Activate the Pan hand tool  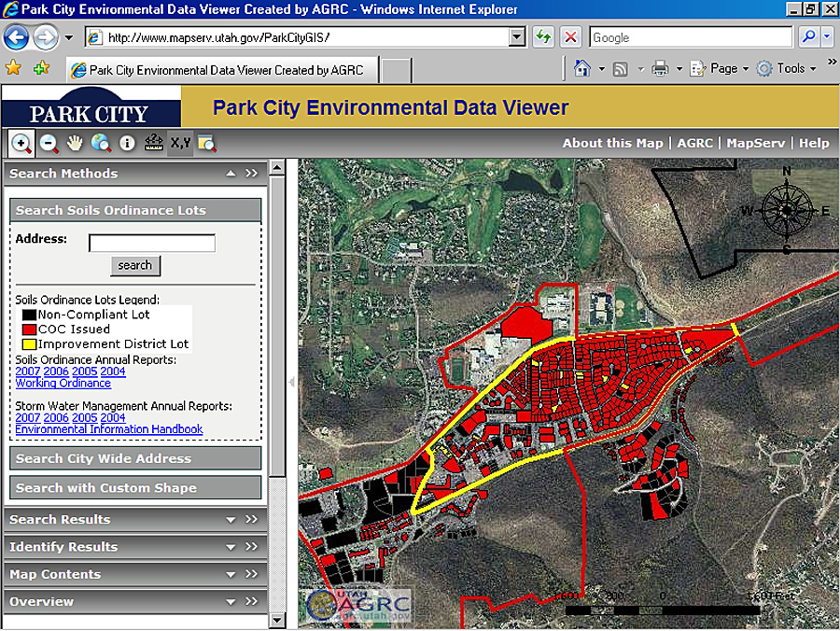coord(75,143)
